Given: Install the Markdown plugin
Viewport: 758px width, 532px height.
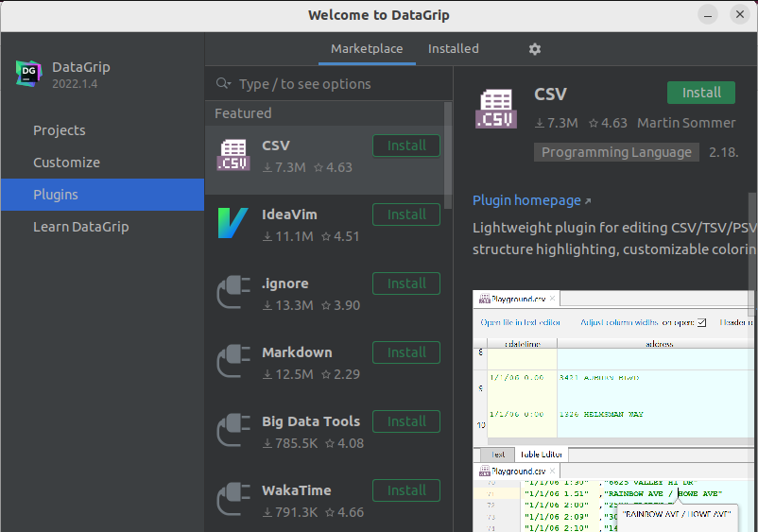Looking at the screenshot, I should pyautogui.click(x=406, y=352).
